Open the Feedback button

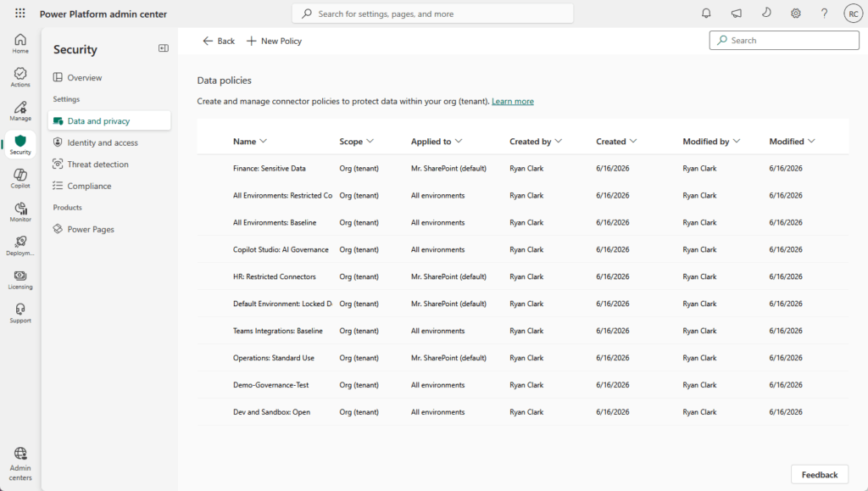[x=820, y=474]
